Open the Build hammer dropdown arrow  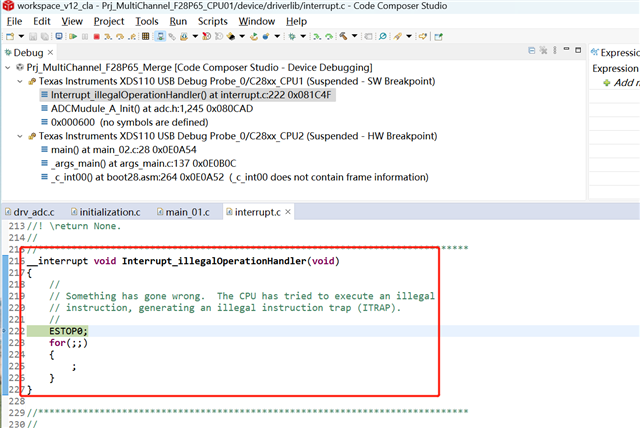click(x=354, y=36)
